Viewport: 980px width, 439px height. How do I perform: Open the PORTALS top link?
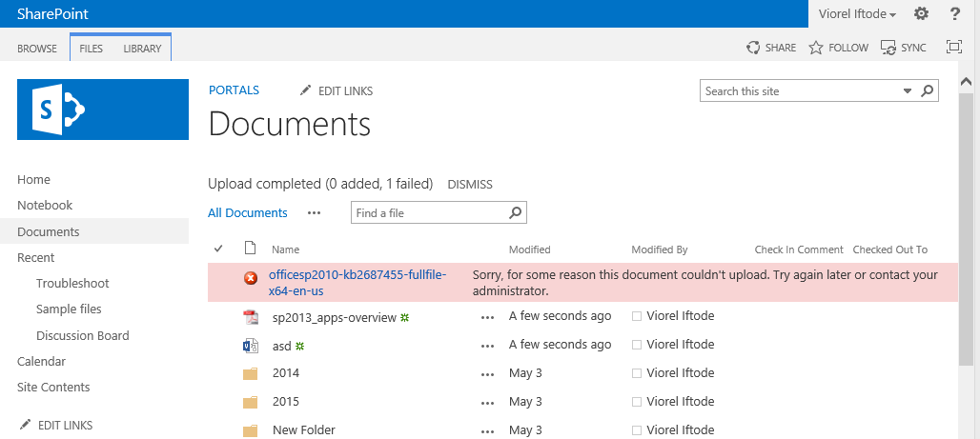[x=234, y=90]
